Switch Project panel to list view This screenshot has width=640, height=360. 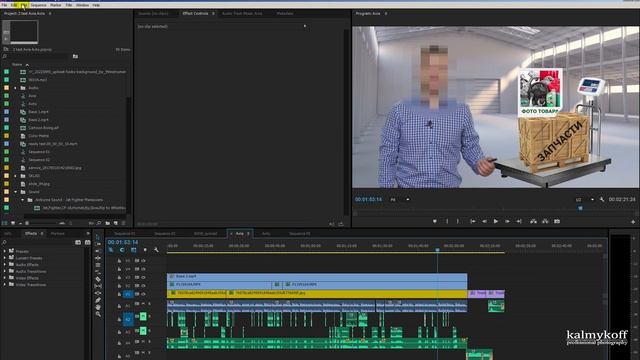pos(5,223)
